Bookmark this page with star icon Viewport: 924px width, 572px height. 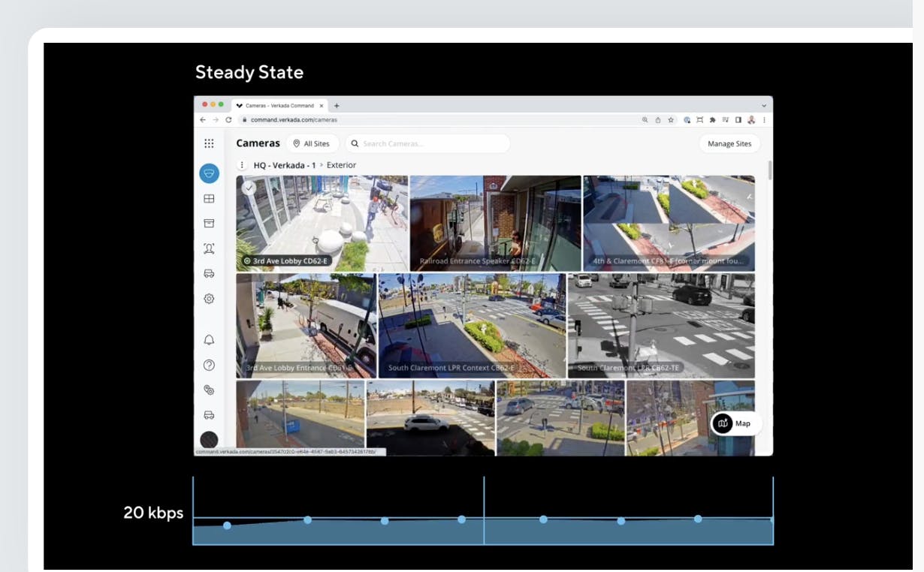(671, 119)
